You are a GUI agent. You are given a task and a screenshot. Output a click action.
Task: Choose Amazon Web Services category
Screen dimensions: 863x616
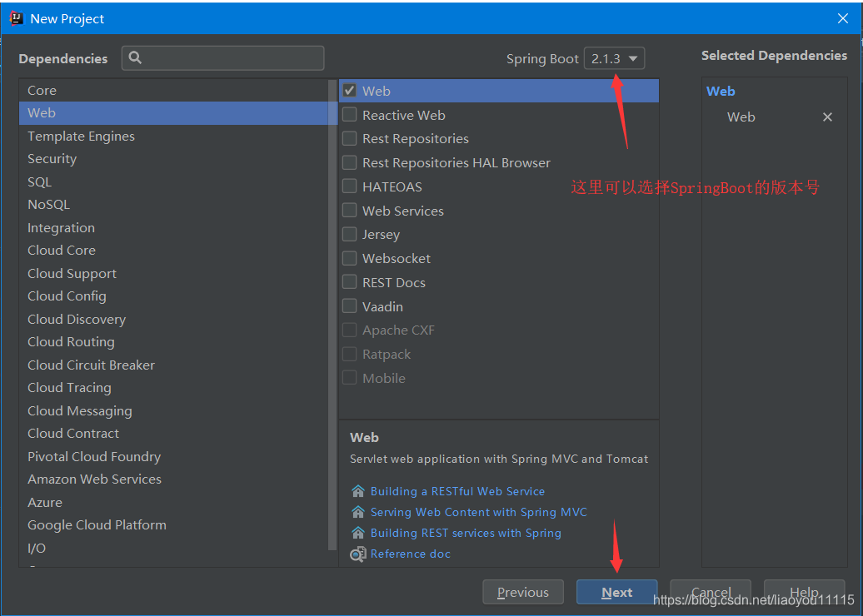[x=173, y=479]
